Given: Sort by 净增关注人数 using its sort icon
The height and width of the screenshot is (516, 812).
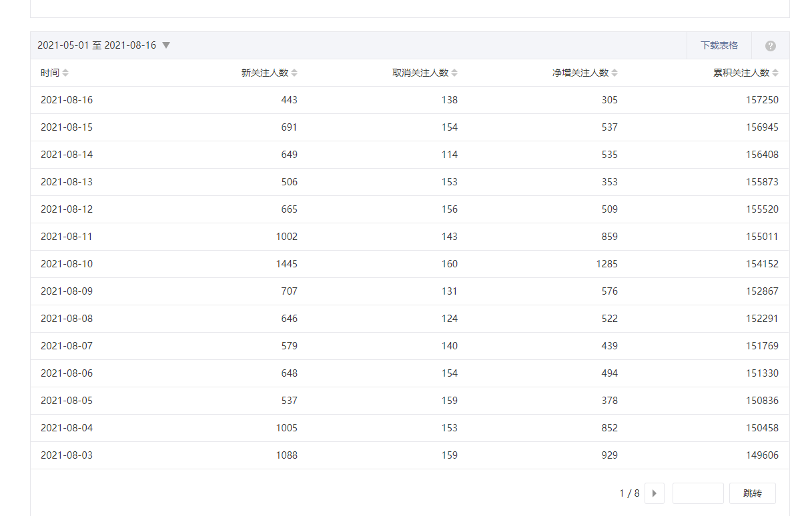Looking at the screenshot, I should (x=615, y=73).
